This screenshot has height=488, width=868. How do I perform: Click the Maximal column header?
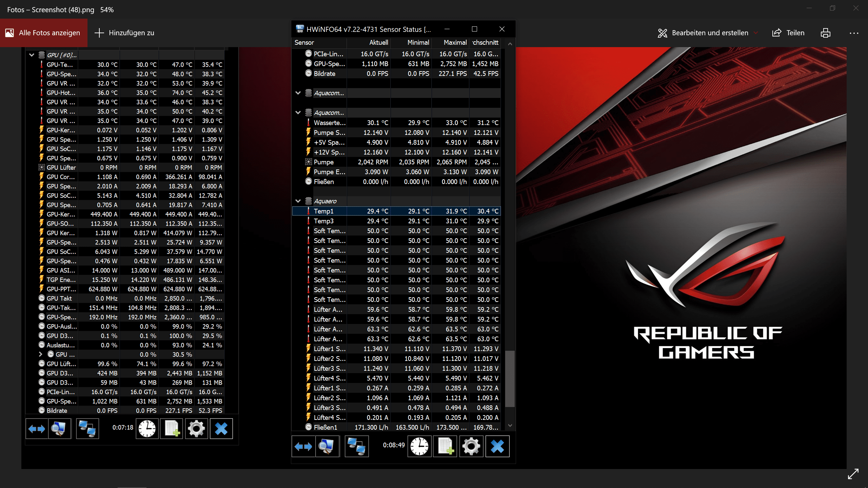(x=455, y=43)
